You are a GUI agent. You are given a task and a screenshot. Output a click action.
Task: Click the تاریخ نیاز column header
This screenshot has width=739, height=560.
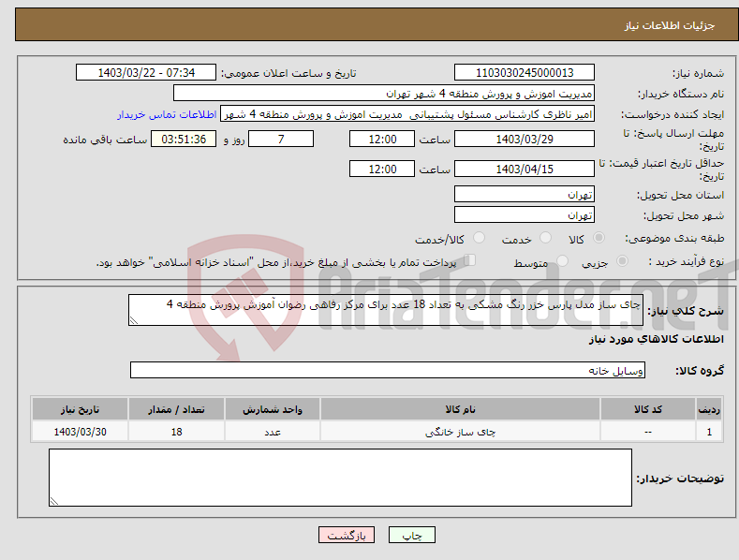tap(81, 409)
